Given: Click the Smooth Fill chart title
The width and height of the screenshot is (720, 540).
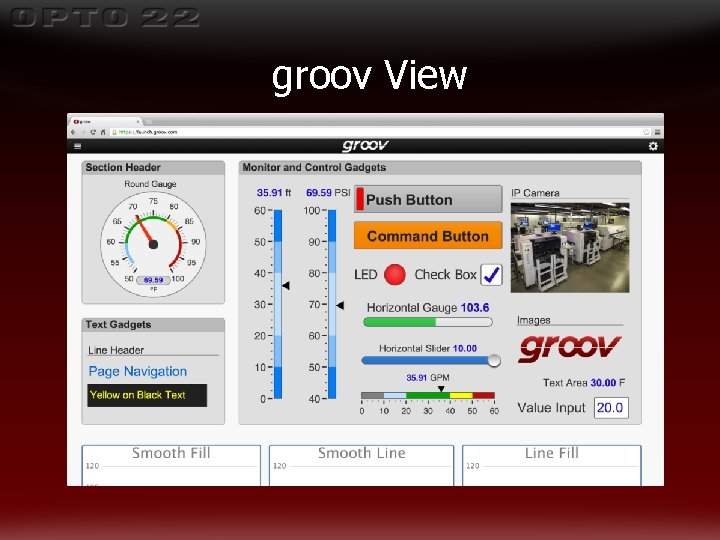Looking at the screenshot, I should tap(171, 453).
